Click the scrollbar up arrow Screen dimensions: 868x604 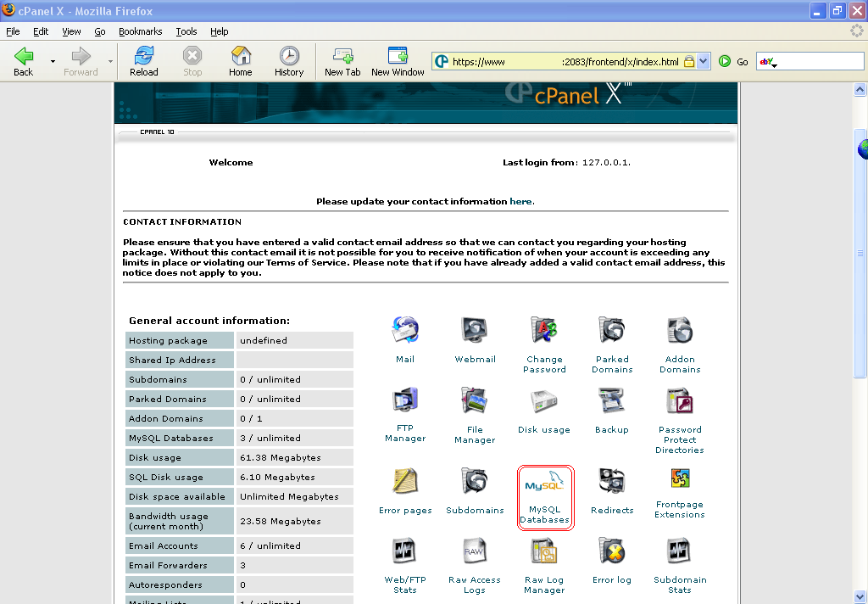click(x=860, y=89)
